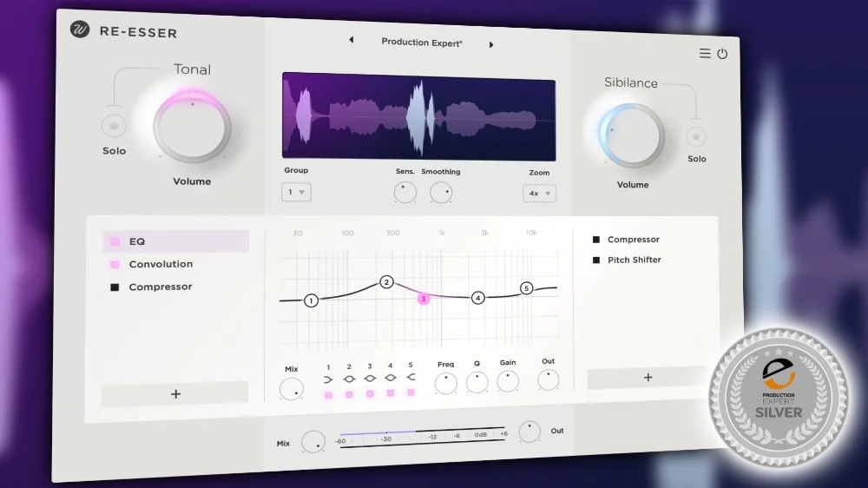This screenshot has width=868, height=488.
Task: Click the global Out knob at bottom
Action: 529,432
